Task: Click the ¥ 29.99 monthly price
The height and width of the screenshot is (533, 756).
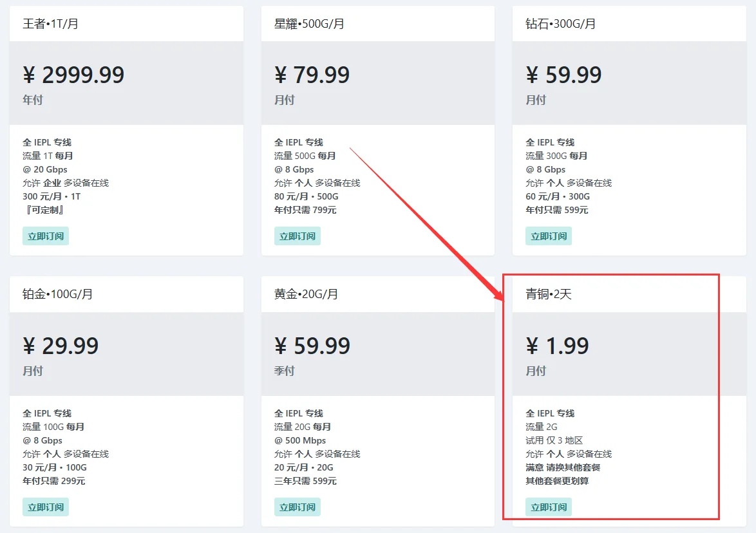Action: (61, 346)
